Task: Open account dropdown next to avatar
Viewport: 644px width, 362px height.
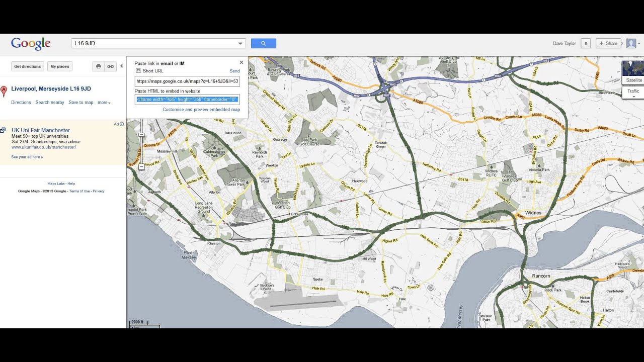Action: coord(639,44)
